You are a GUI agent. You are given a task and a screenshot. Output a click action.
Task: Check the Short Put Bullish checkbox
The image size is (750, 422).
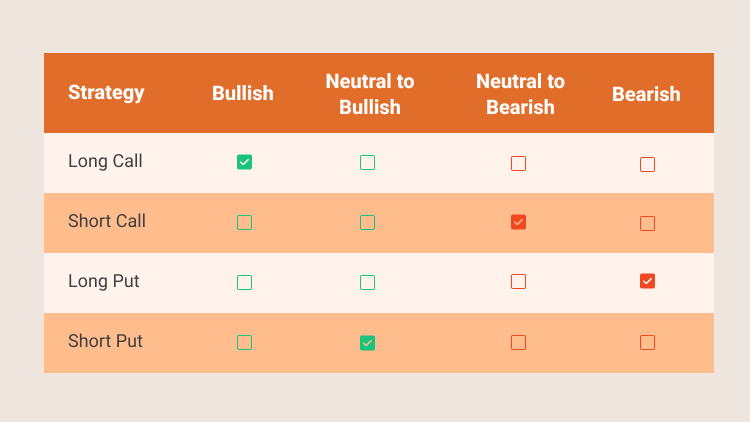(244, 343)
